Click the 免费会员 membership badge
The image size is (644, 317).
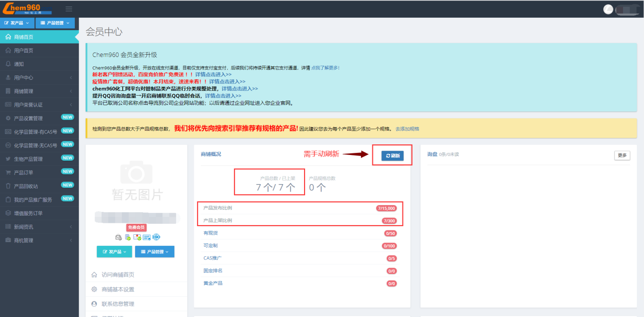[x=137, y=228]
